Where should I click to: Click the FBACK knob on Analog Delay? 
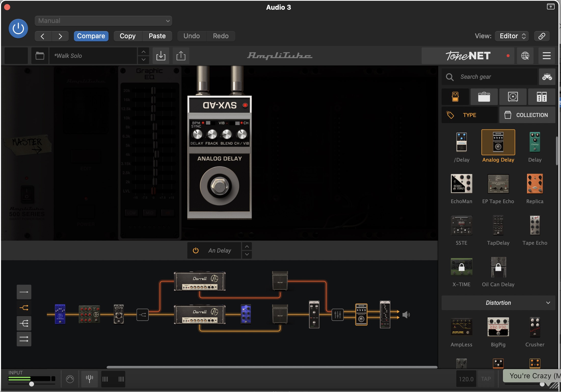pyautogui.click(x=212, y=134)
